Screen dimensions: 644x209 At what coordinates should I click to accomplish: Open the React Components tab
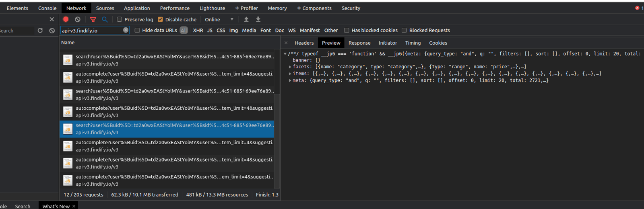(314, 8)
